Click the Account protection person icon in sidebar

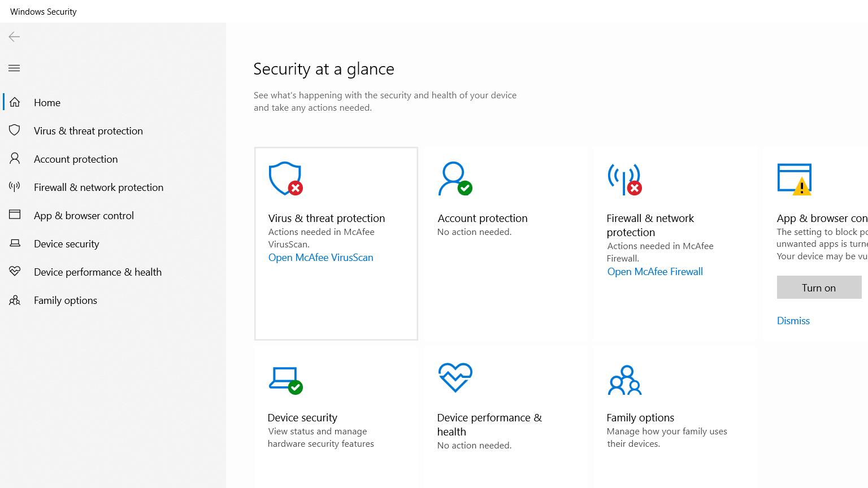(x=15, y=159)
